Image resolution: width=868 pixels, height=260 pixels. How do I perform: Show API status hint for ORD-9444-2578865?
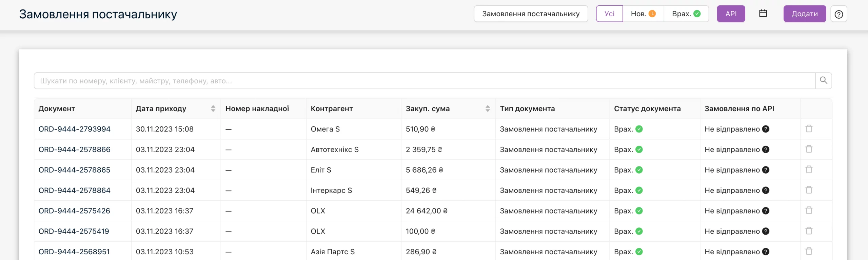click(x=766, y=170)
